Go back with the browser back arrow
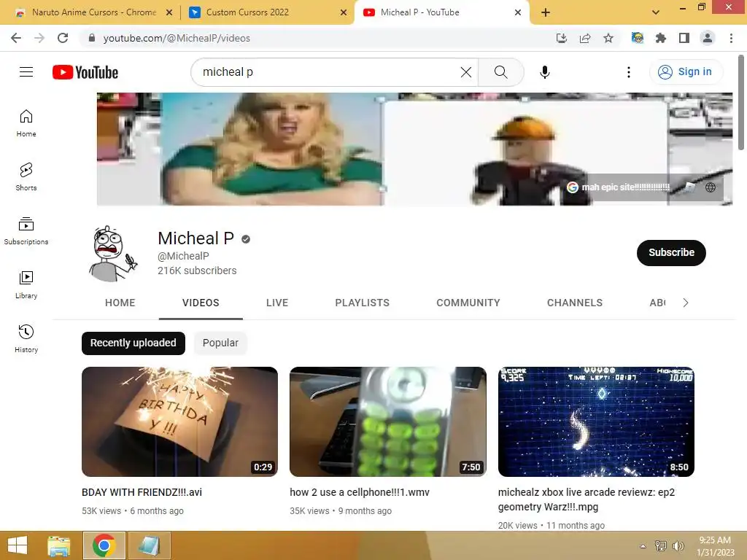Viewport: 747px width, 560px height. (16, 38)
